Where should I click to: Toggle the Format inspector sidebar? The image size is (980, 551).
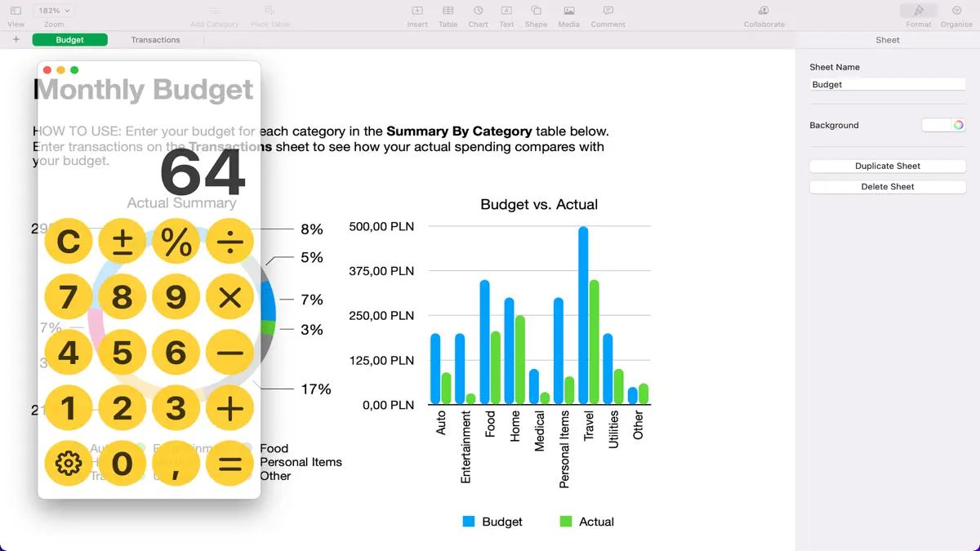point(918,15)
